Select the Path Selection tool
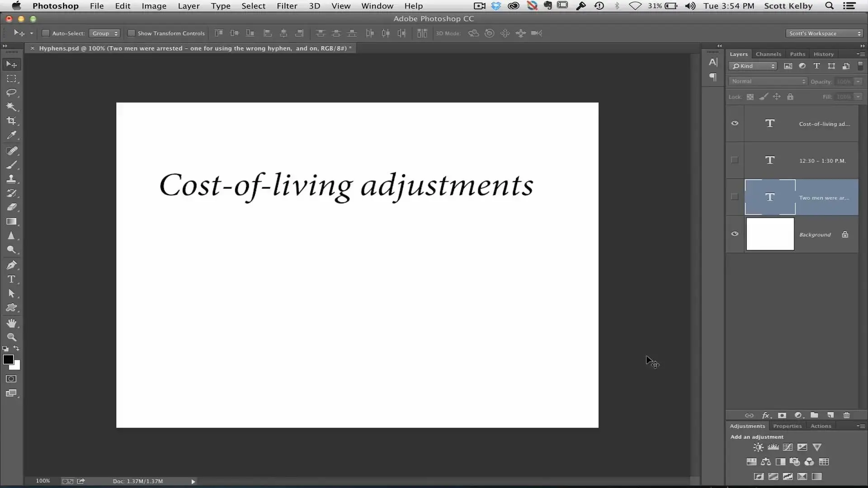 click(11, 293)
